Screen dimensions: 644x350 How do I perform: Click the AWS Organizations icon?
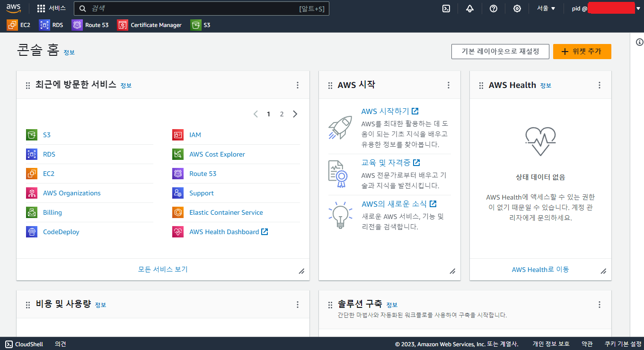(x=32, y=193)
